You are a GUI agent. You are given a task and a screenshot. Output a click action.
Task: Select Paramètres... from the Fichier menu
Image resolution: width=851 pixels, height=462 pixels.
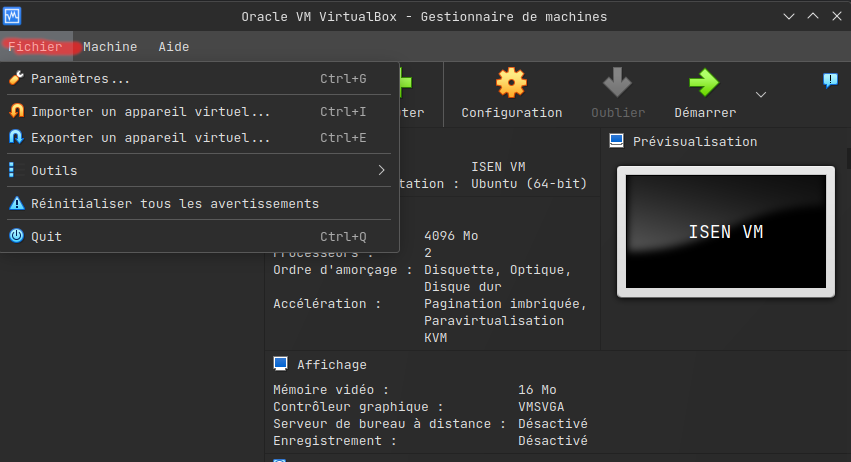(x=199, y=79)
